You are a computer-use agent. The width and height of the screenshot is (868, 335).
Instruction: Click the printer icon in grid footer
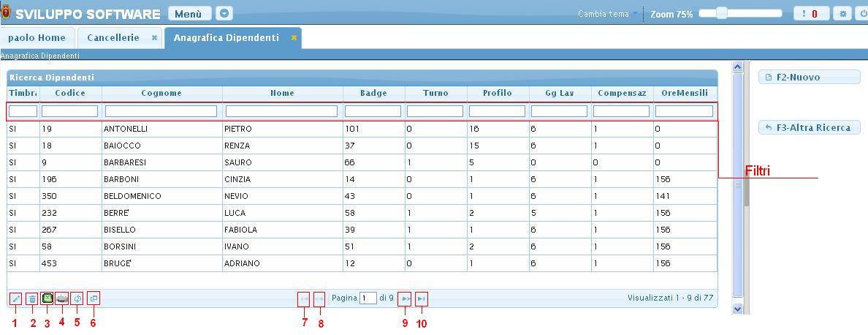coord(62,298)
